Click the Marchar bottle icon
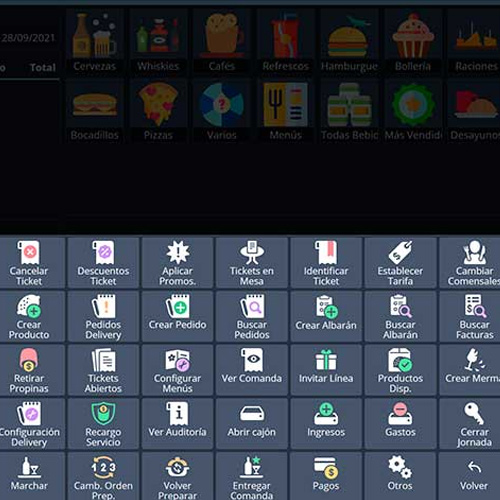The width and height of the screenshot is (500, 500). [x=29, y=467]
